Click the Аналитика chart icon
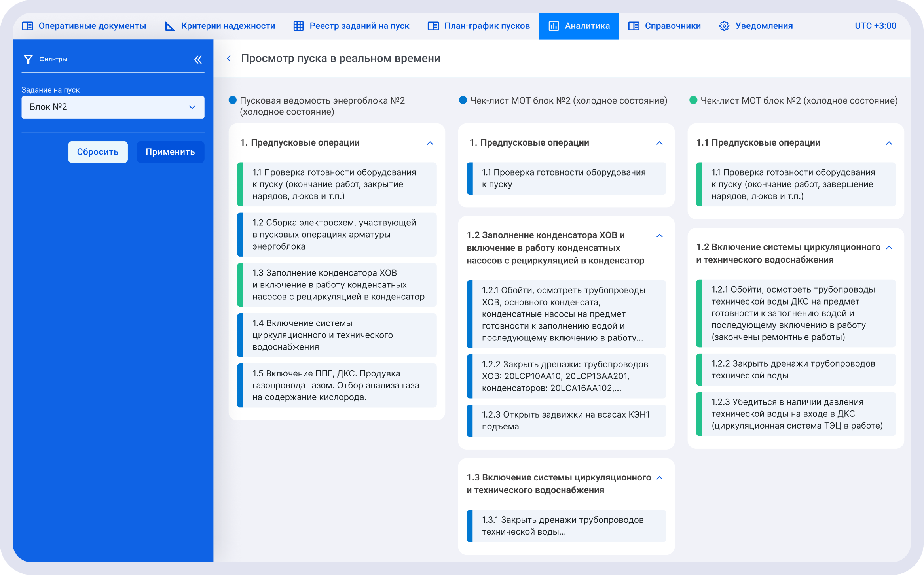 tap(553, 26)
